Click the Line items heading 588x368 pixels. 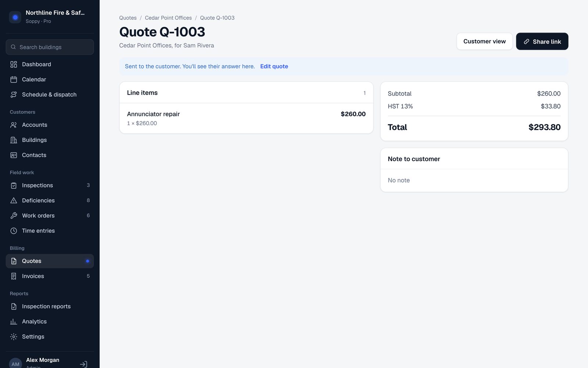(x=142, y=93)
